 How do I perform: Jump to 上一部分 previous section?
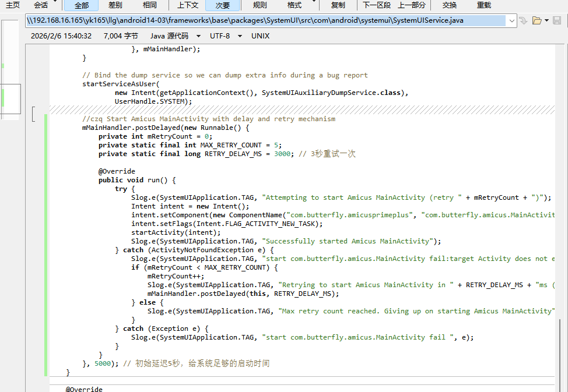click(412, 5)
